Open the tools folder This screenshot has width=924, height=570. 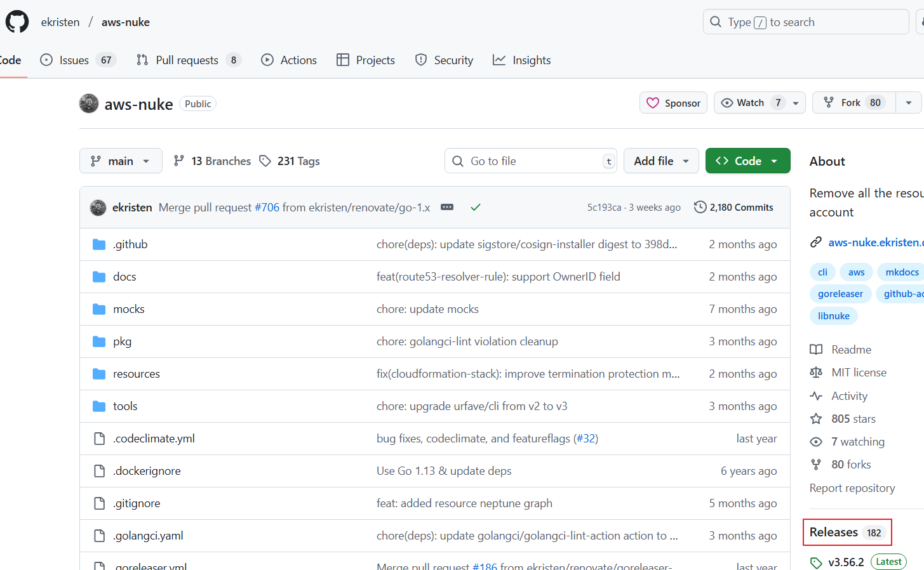tap(125, 406)
